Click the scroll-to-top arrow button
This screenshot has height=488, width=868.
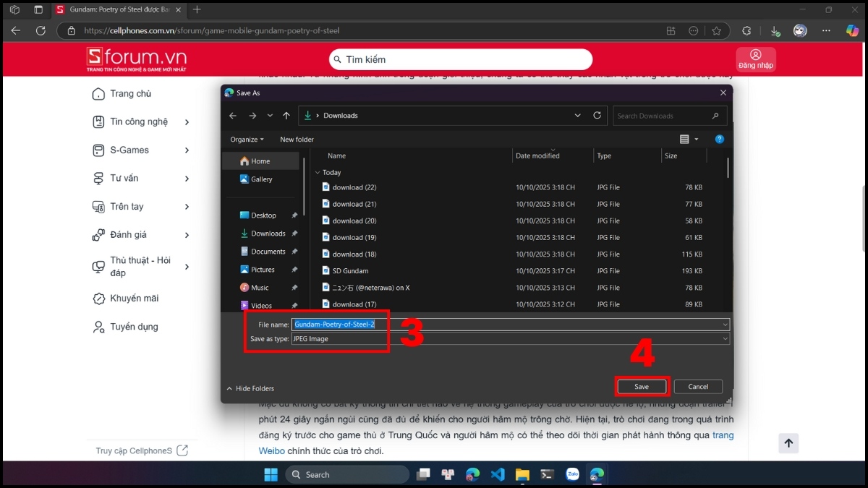788,443
